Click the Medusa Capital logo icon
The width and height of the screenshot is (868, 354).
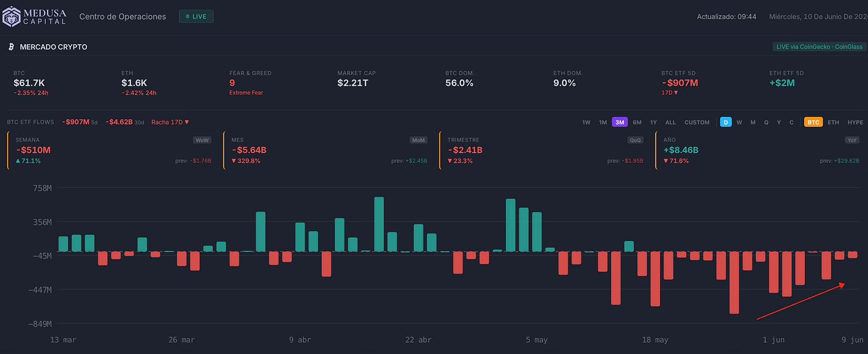[11, 16]
